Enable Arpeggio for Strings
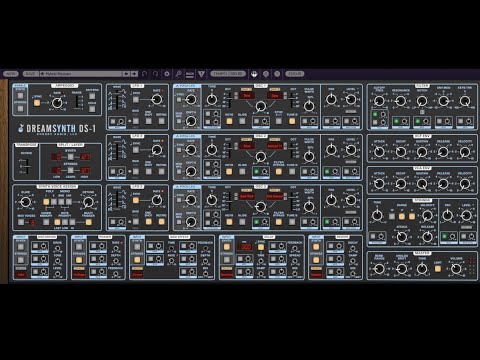 20,109
